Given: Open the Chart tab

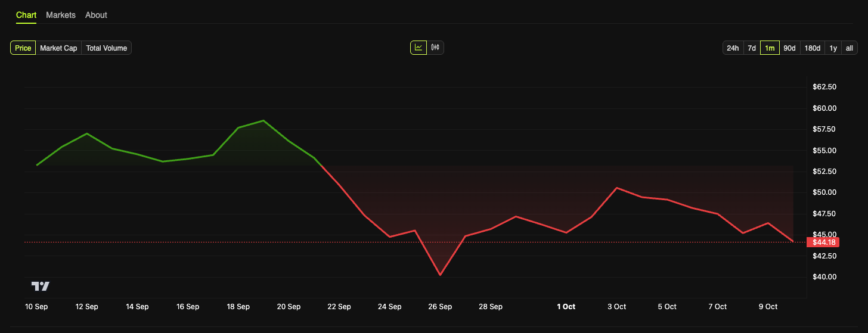Looking at the screenshot, I should coord(26,15).
